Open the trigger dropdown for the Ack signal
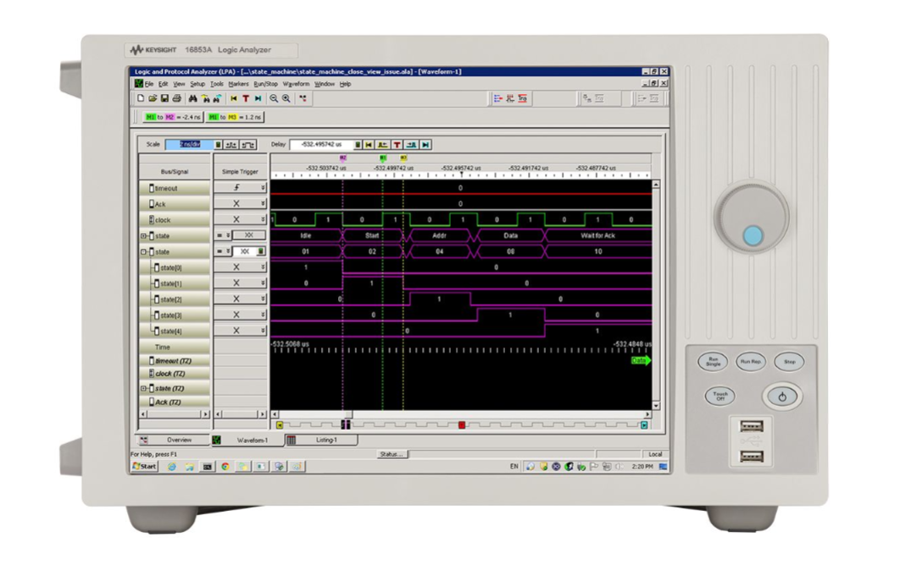 click(262, 203)
